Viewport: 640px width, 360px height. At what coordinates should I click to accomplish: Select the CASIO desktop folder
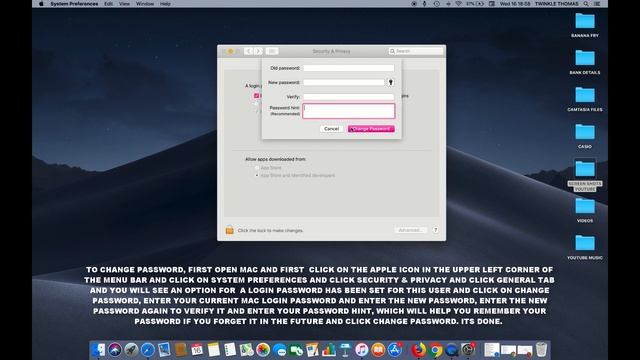[x=585, y=136]
